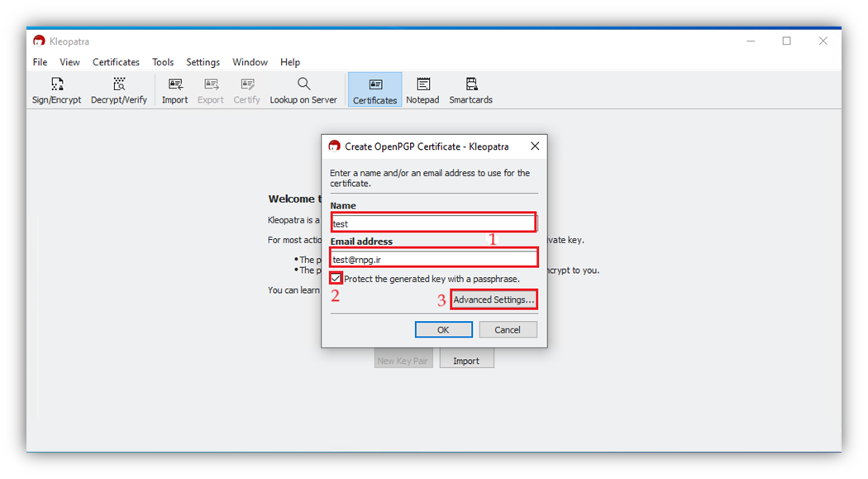Open the Tools menu
The height and width of the screenshot is (479, 868).
[163, 62]
